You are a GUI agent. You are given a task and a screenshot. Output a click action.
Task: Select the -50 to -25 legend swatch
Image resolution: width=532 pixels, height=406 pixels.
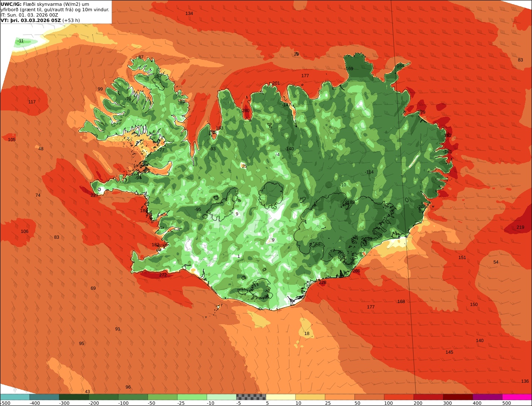coord(163,397)
